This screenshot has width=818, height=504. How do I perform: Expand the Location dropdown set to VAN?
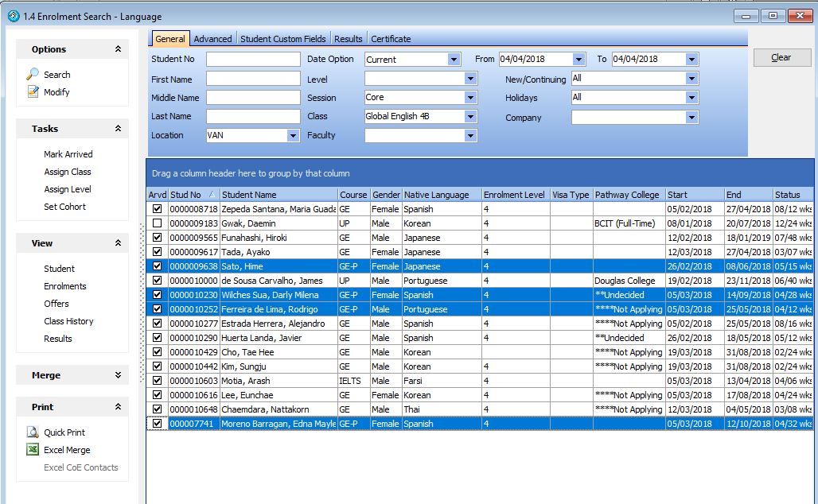tap(293, 136)
